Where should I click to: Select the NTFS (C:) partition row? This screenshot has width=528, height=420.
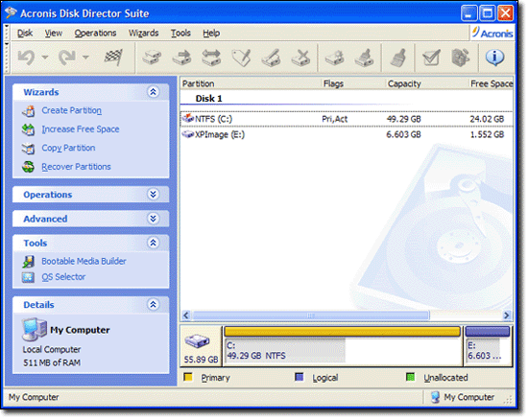347,119
